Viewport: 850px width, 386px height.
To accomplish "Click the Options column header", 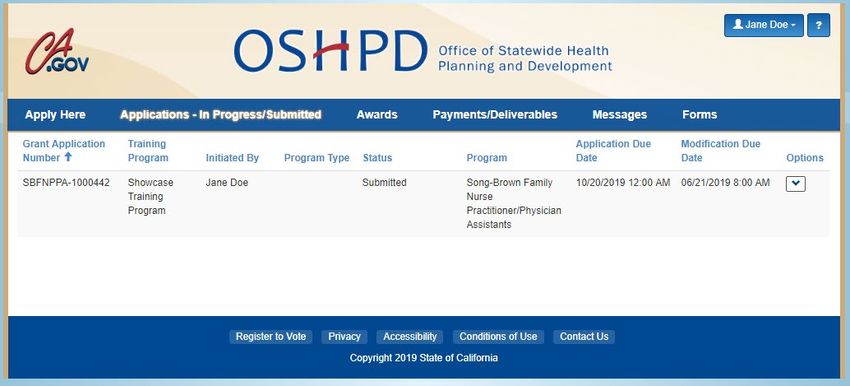I will tap(804, 158).
